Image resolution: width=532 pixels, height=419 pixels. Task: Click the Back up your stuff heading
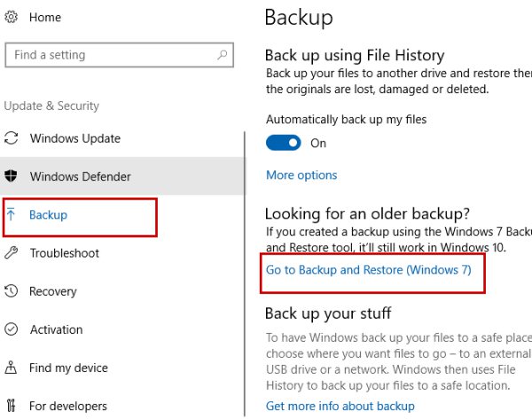328,313
